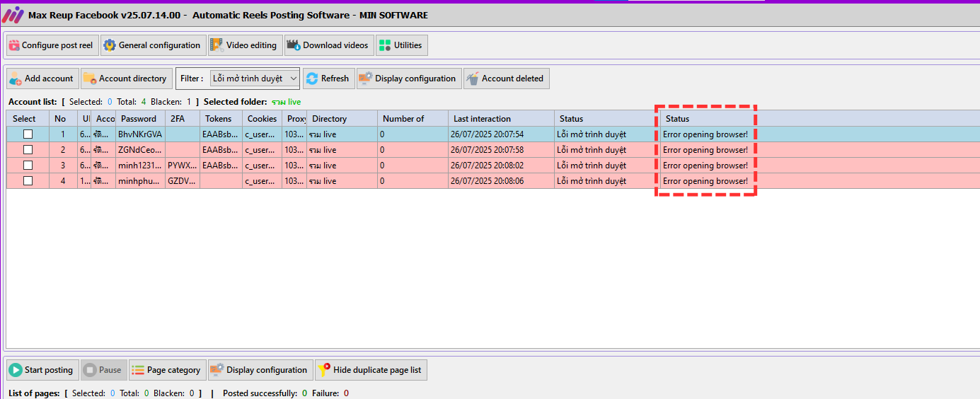Open Account deleted list

click(x=506, y=79)
